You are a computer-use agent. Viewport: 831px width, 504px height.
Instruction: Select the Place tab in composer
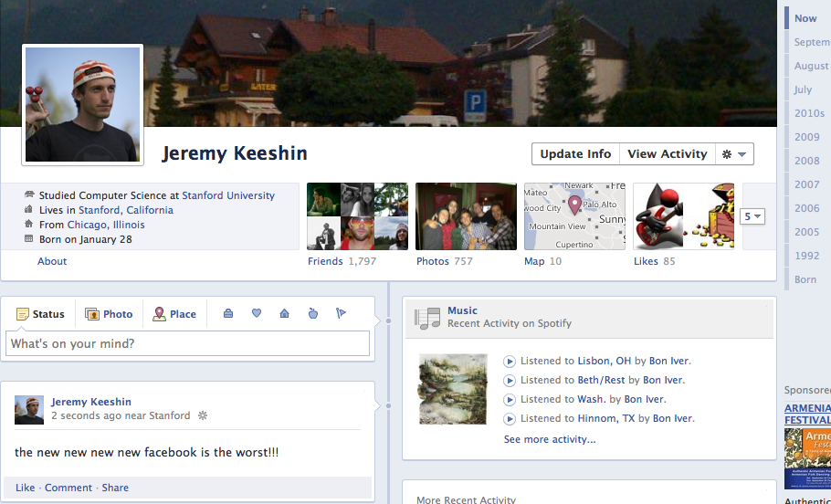click(174, 314)
